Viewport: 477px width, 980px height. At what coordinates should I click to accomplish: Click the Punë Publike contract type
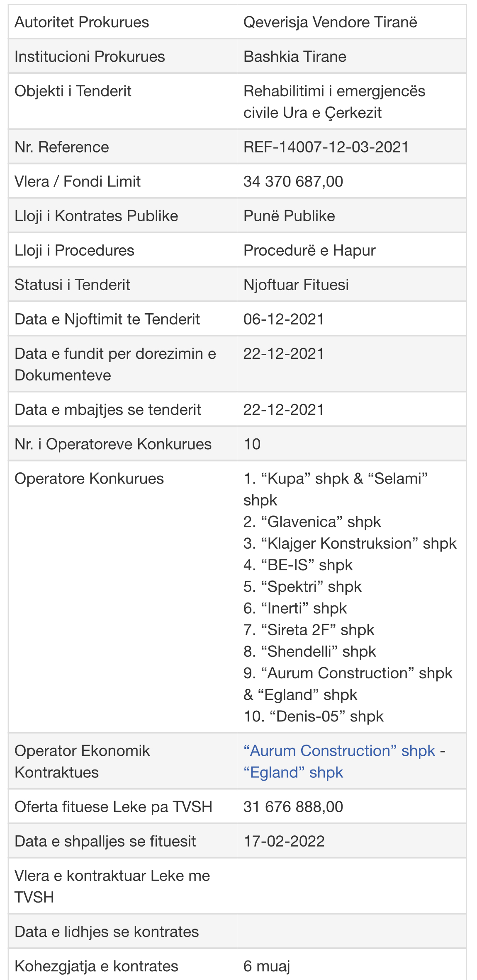(289, 216)
